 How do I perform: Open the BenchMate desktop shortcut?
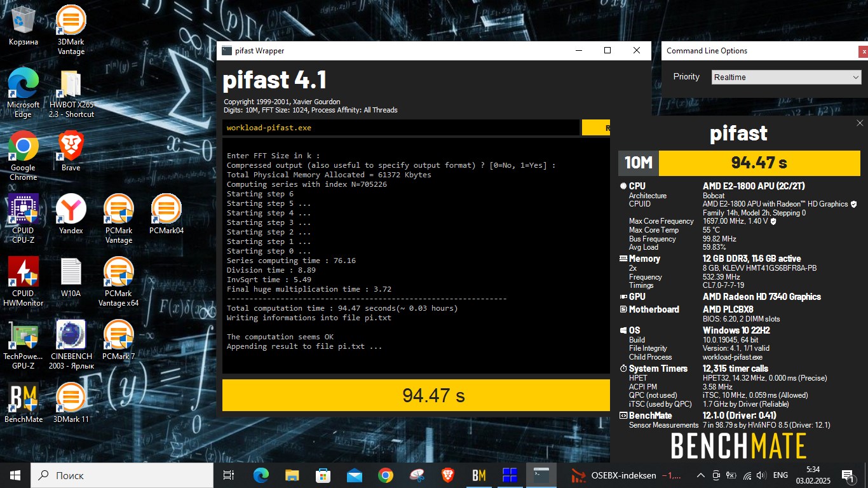pos(24,403)
